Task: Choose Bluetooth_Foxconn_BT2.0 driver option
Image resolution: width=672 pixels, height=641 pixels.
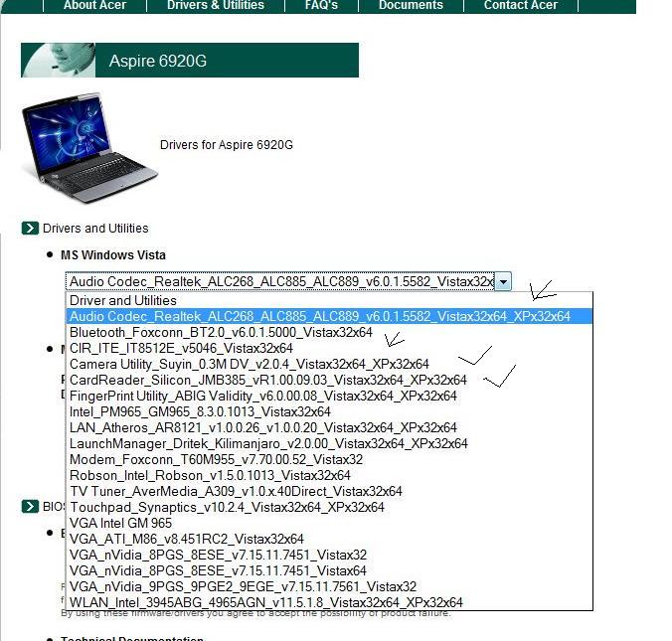Action: (x=329, y=332)
